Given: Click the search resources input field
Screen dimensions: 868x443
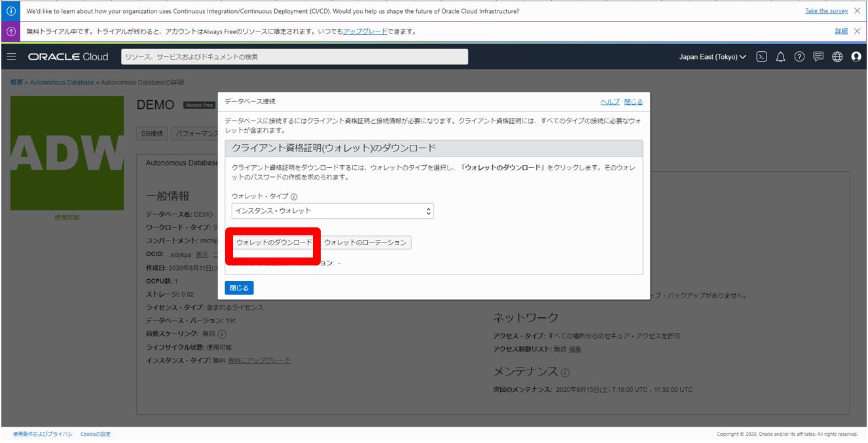Looking at the screenshot, I should [295, 57].
